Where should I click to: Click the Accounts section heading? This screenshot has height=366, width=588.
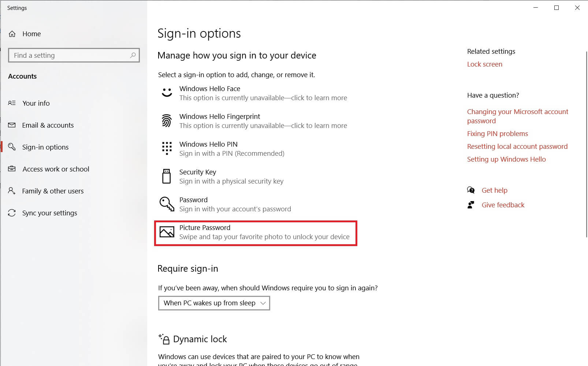22,76
